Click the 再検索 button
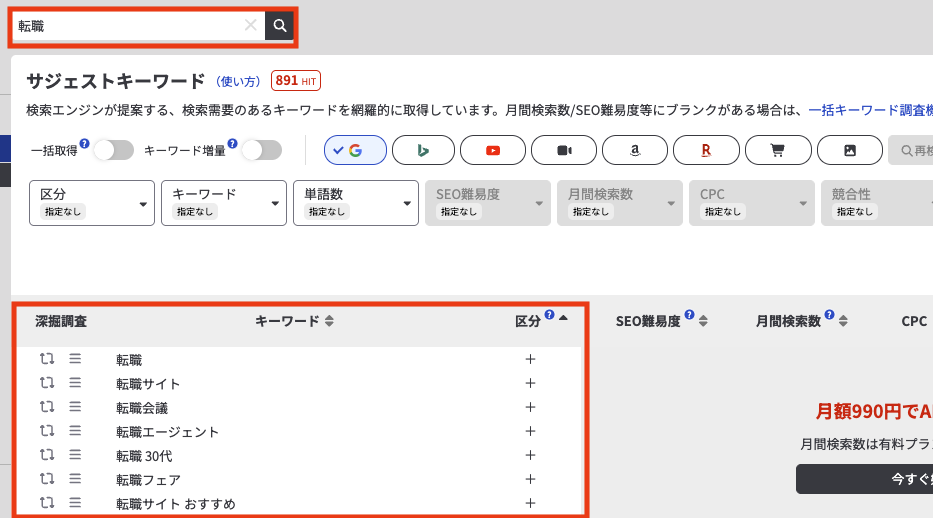The width and height of the screenshot is (933, 518). coord(911,150)
